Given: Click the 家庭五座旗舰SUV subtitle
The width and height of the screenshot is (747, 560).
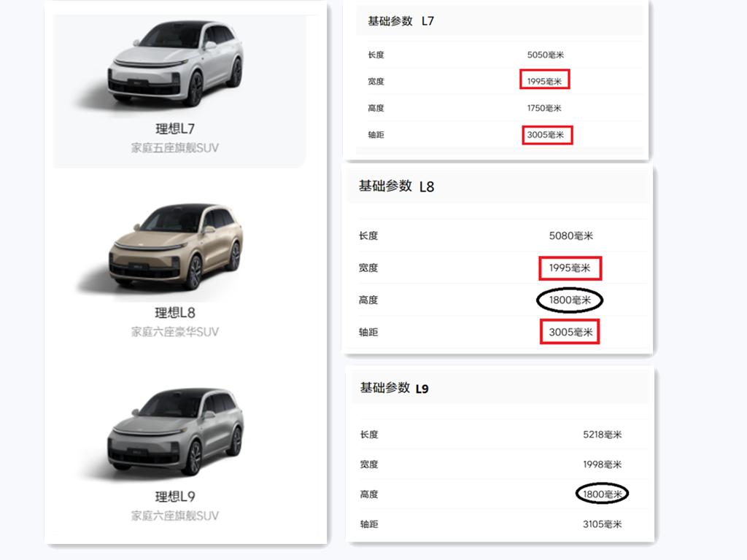Looking at the screenshot, I should click(175, 148).
